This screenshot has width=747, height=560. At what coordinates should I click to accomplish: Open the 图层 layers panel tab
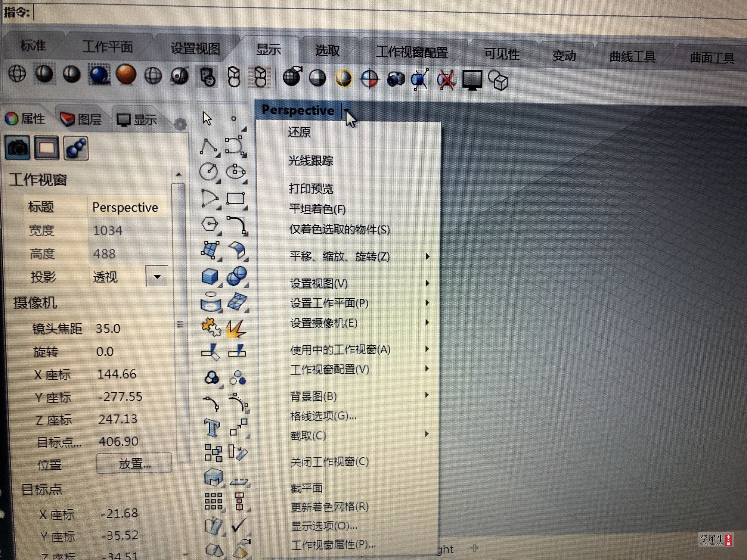tap(81, 119)
